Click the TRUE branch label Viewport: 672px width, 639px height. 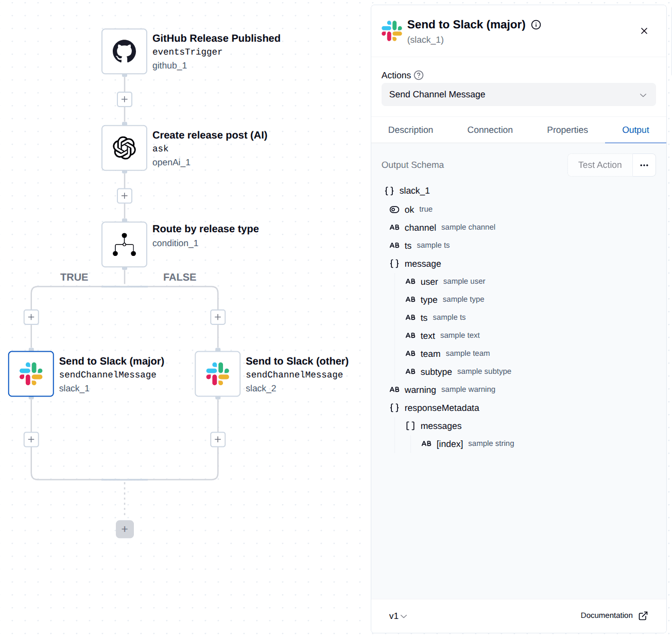[74, 277]
